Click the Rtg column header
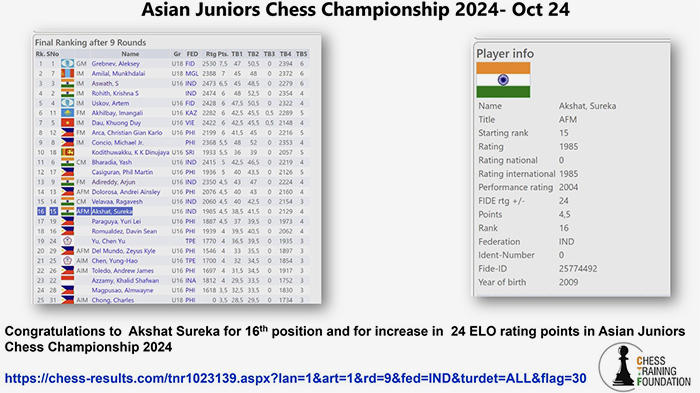Viewport: 700px width, 393px height. point(211,54)
